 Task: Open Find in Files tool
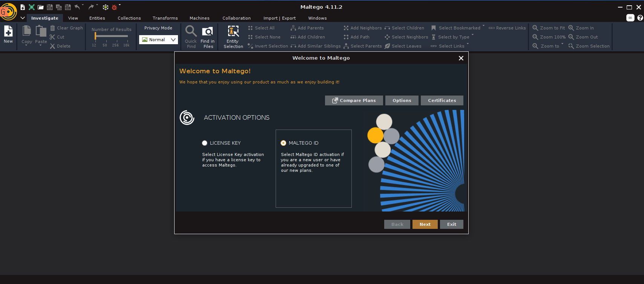point(207,37)
